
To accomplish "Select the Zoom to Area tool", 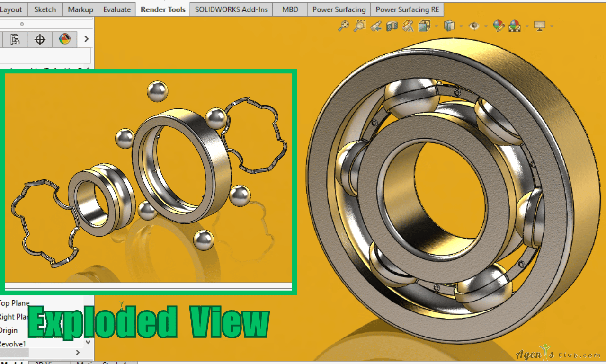I will click(x=360, y=26).
